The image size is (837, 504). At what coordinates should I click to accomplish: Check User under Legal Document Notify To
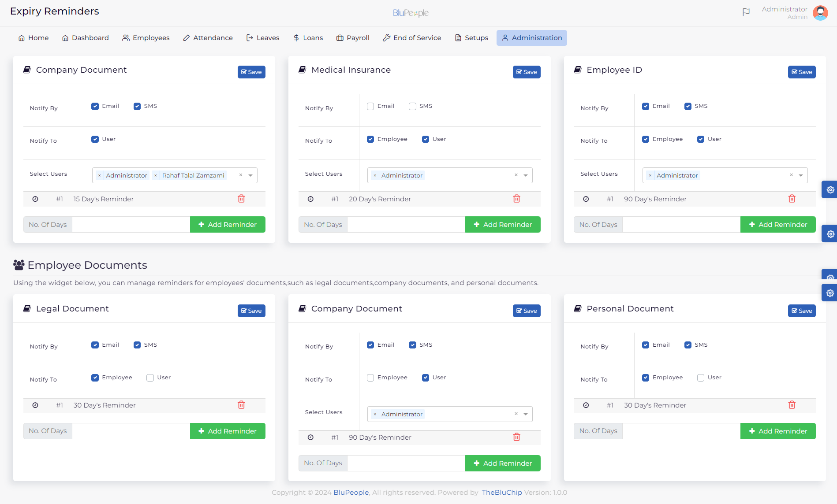pos(150,378)
